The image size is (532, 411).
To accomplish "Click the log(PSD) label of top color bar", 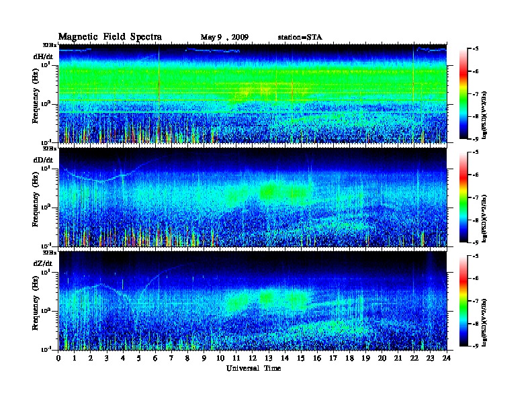I will pos(485,116).
